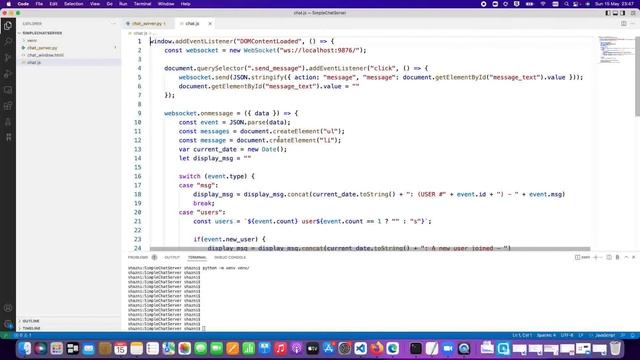640x360 pixels.
Task: Switch to the OUTPUT panel tab
Action: click(x=172, y=257)
